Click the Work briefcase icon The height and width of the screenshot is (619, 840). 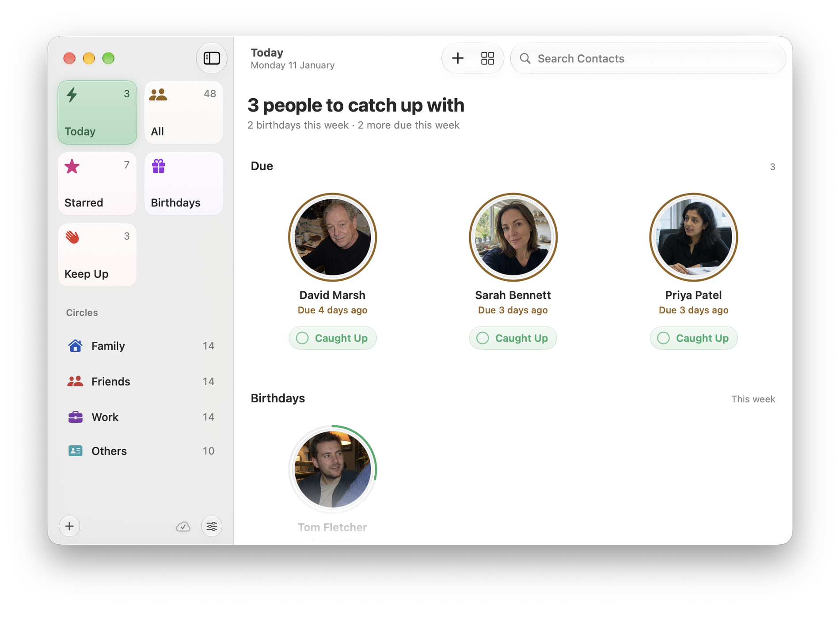point(75,416)
